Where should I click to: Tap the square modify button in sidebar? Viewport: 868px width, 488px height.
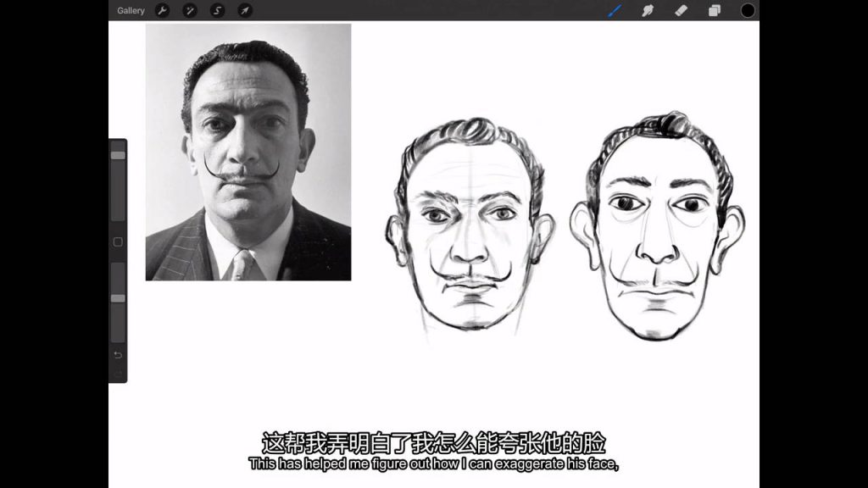point(118,241)
